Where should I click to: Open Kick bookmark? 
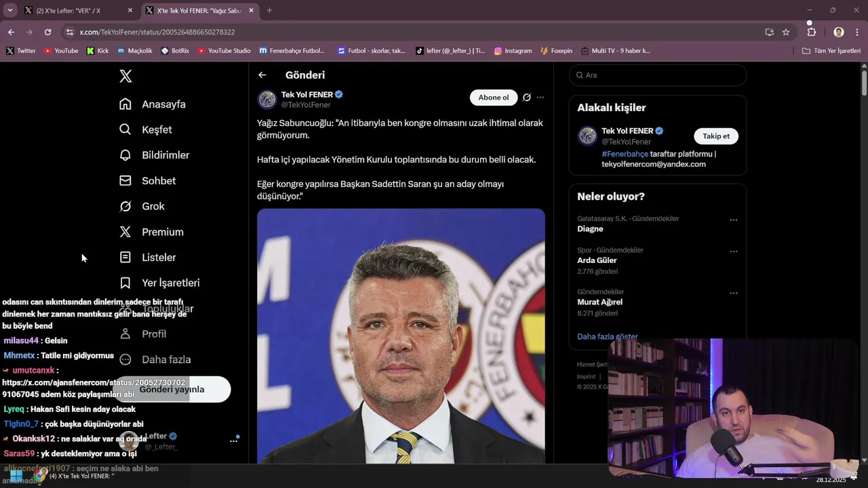(x=98, y=51)
